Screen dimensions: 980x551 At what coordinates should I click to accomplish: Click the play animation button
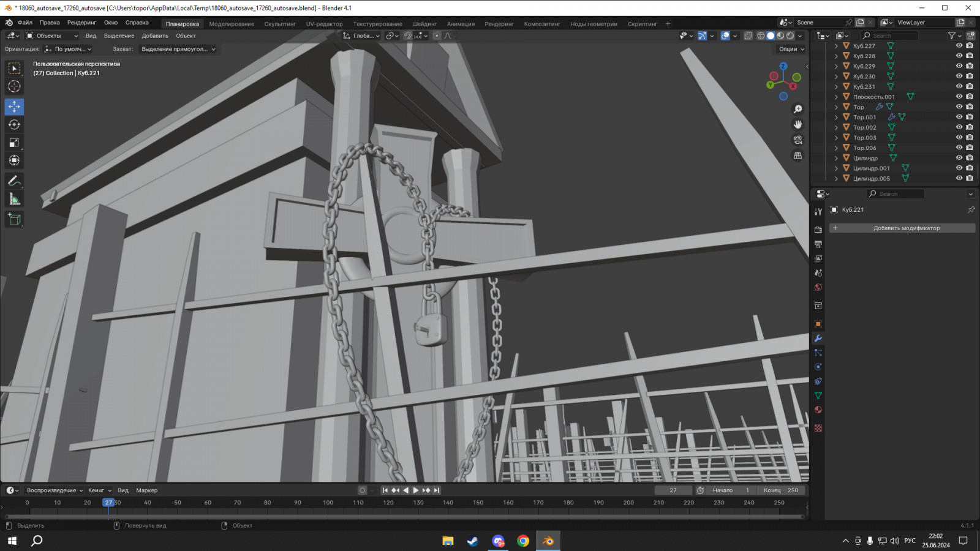[416, 490]
